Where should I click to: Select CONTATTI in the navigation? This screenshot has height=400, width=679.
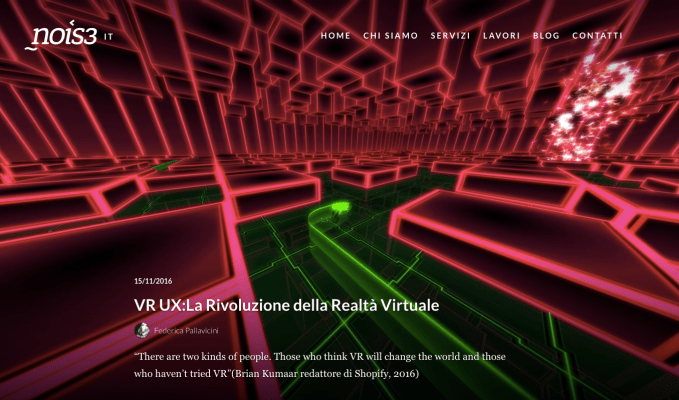pyautogui.click(x=597, y=36)
